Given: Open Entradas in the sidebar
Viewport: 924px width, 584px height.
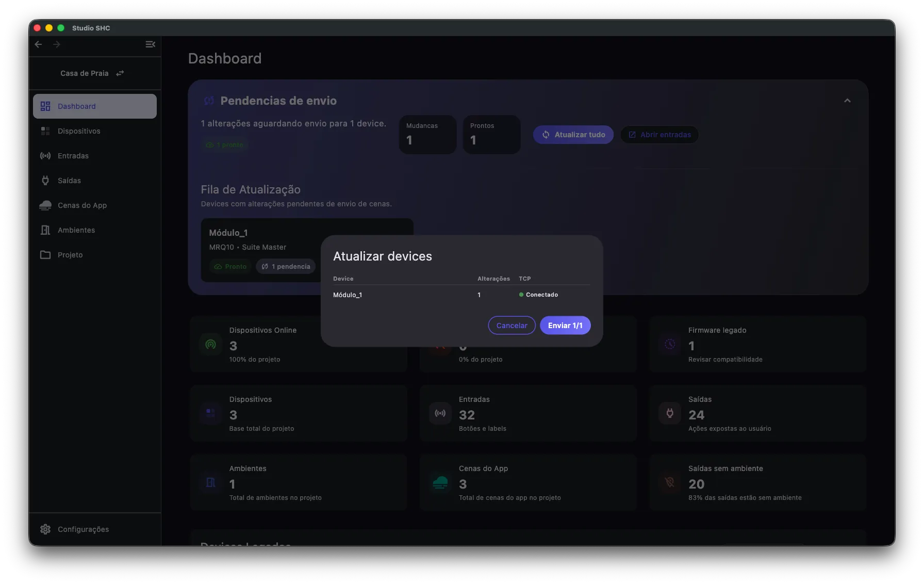Looking at the screenshot, I should coord(95,156).
